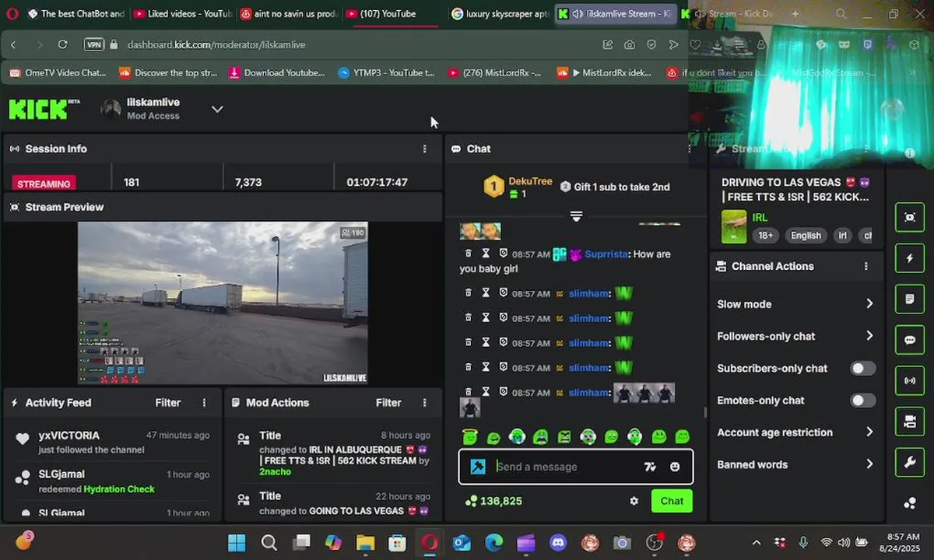Click the 136,825 channel points balance
Screen dimensions: 934x560
(x=493, y=501)
